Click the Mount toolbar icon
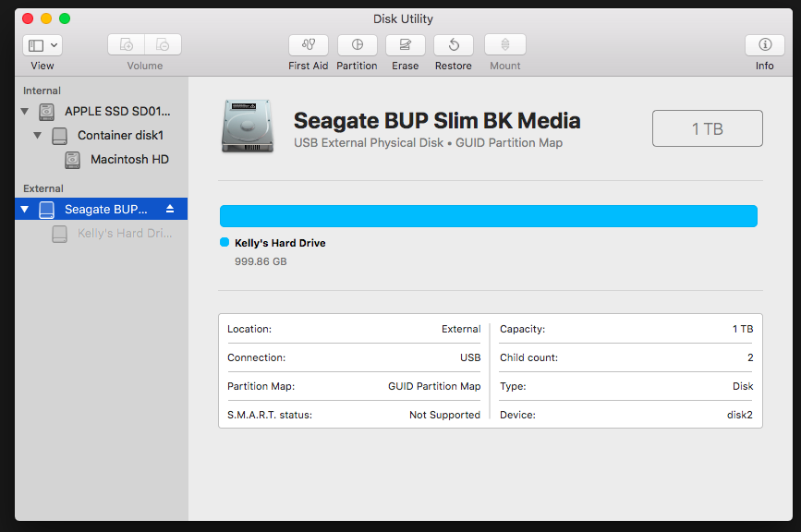801x532 pixels. pyautogui.click(x=504, y=45)
